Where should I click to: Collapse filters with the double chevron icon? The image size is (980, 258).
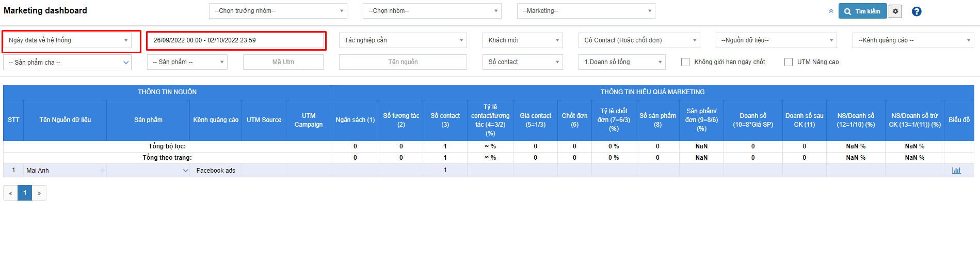click(831, 11)
